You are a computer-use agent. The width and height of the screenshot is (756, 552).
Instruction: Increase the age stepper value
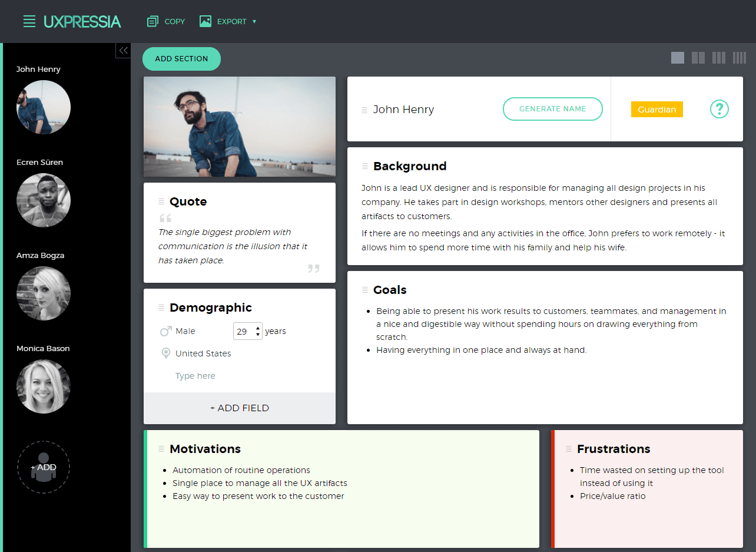pyautogui.click(x=258, y=328)
